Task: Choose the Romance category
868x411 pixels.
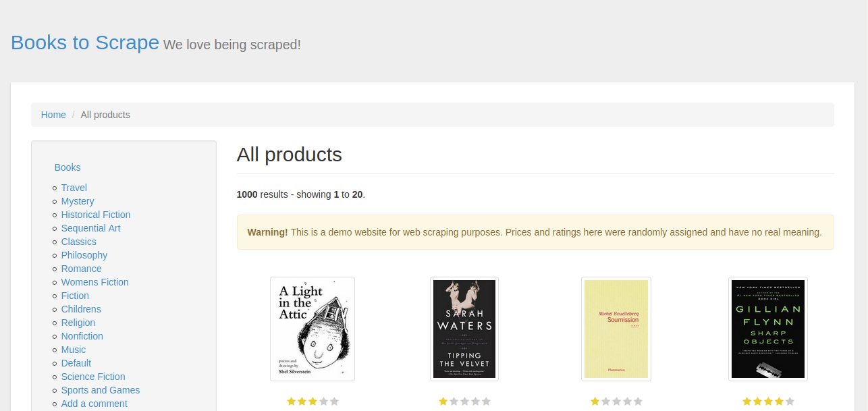Action: pos(81,269)
